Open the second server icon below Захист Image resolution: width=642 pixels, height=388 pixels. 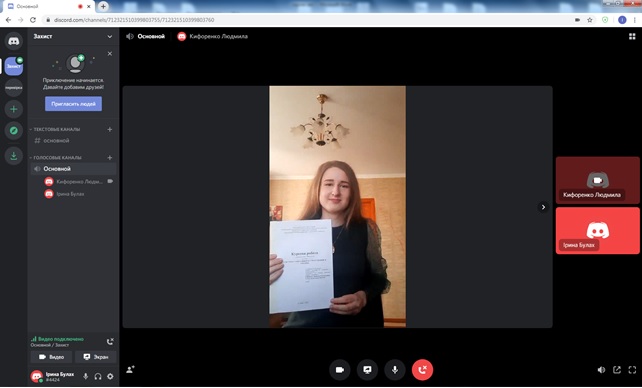[14, 88]
